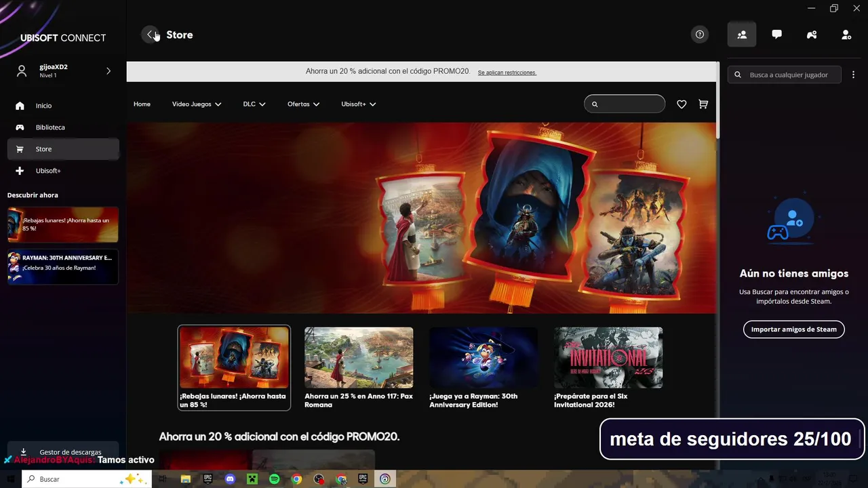
Task: Open the Rebajas lunares sidebar promo
Action: click(x=63, y=224)
